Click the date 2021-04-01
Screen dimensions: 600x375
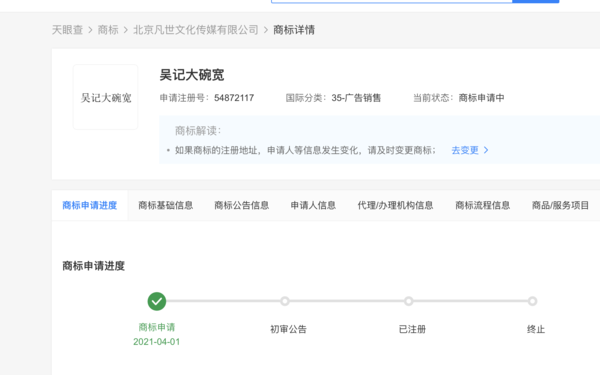(x=157, y=342)
